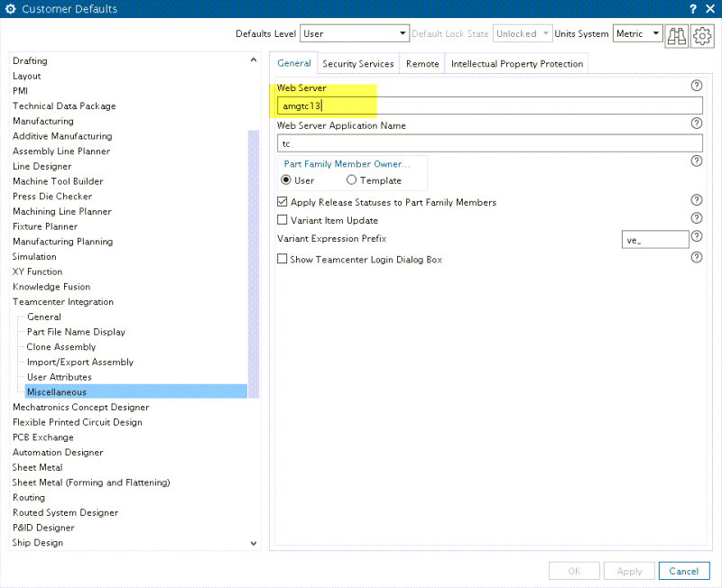
Task: Click the Web Server input field
Action: coord(490,106)
